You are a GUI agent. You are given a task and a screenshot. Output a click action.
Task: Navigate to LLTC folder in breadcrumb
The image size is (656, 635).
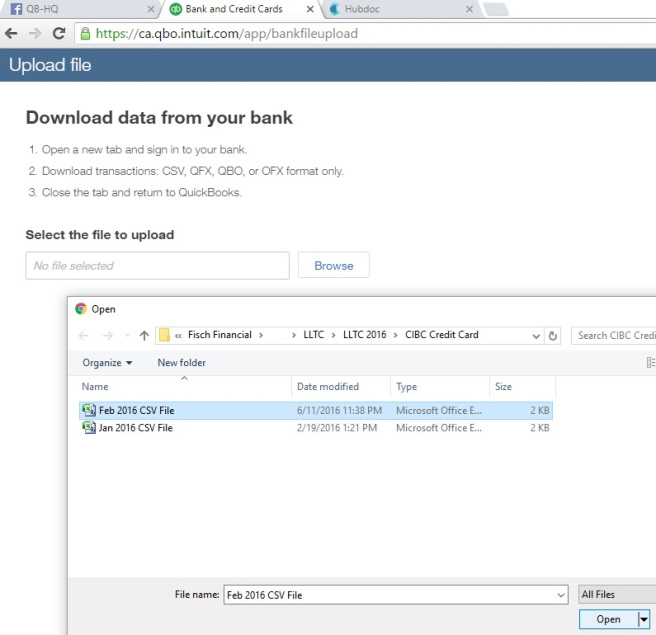[x=313, y=335]
